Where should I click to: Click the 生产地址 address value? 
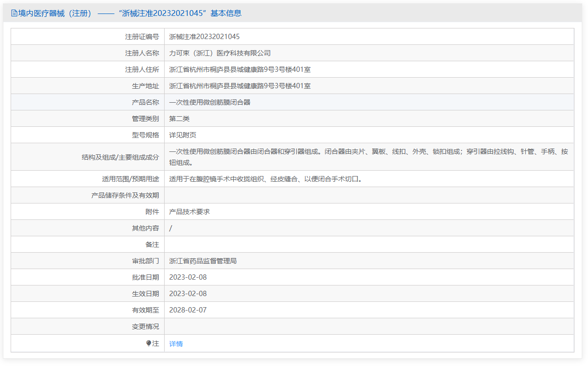pos(240,86)
